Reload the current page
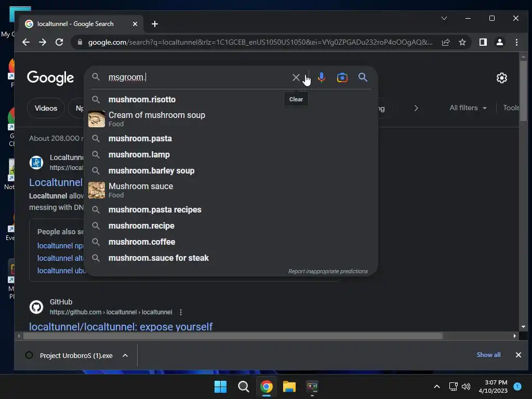The image size is (532, 399). coord(59,42)
